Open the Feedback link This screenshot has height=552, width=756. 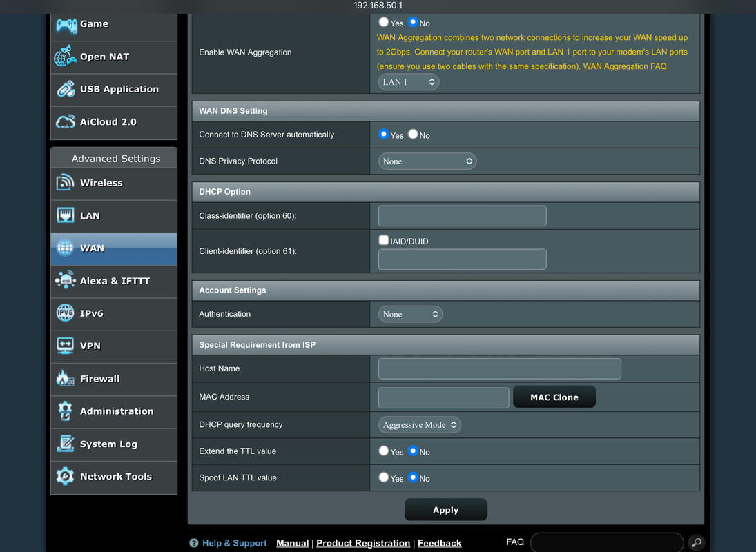pyautogui.click(x=439, y=543)
